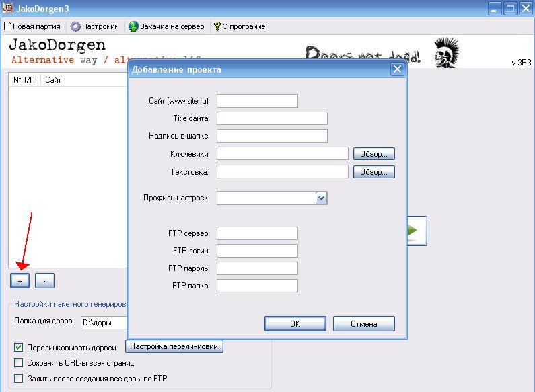
Task: Click Обзор next to Ключевики
Action: 374,154
